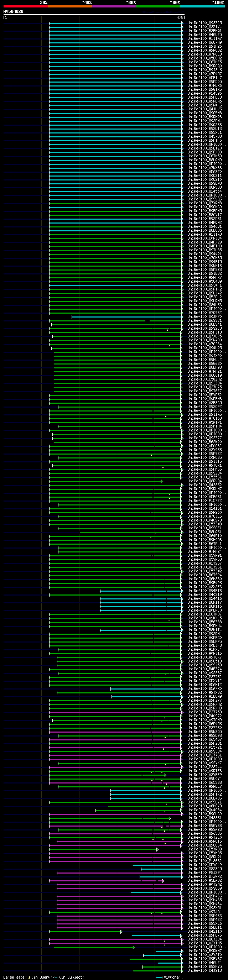Click the UniRef100_Q9C864 label
This screenshot has width=228, height=980.
tap(205, 845)
